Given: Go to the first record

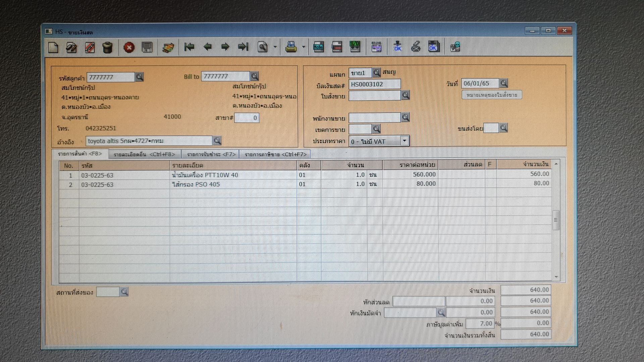Looking at the screenshot, I should point(189,47).
